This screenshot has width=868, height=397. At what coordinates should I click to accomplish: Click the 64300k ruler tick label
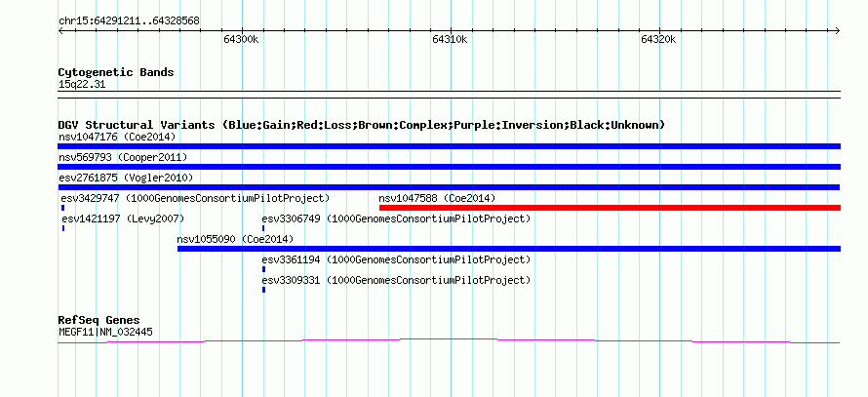tap(241, 39)
